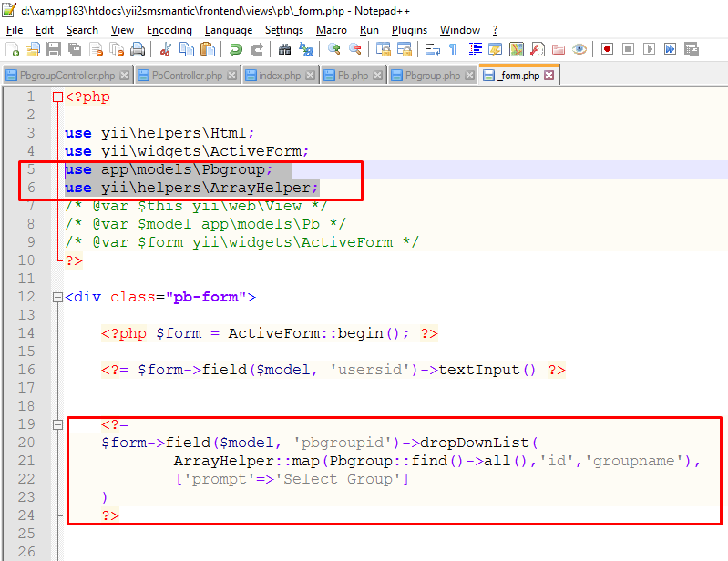Toggle Folder as Workspace toolbar icon
728x561 pixels.
point(559,49)
